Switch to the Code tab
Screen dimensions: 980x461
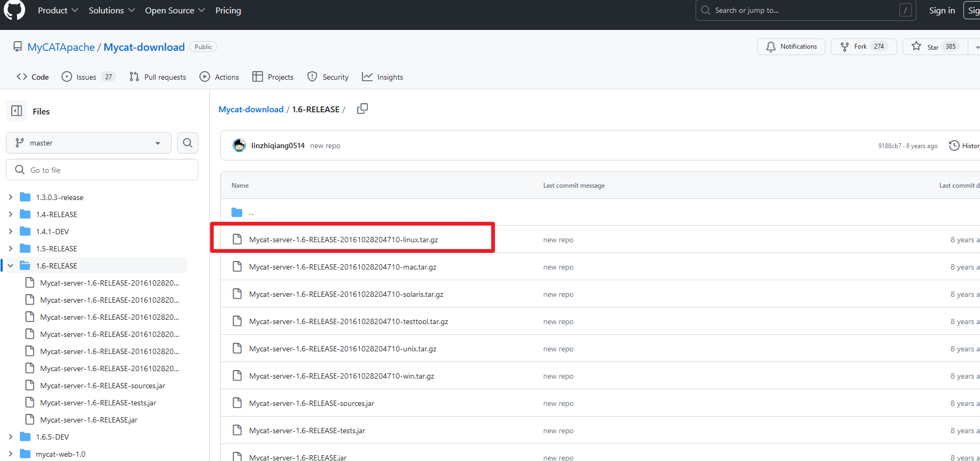pyautogui.click(x=33, y=77)
